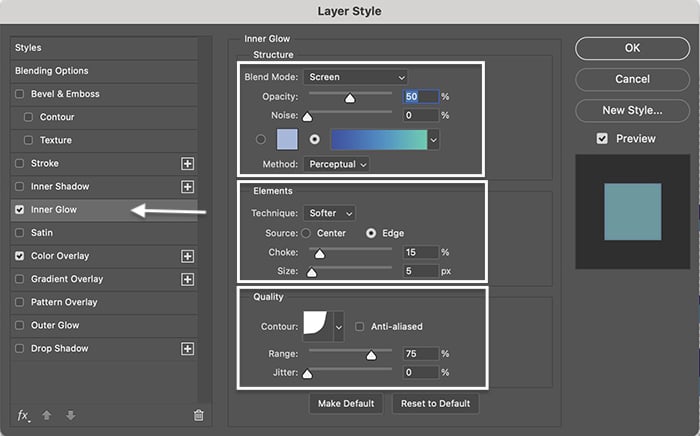Select the Drop Shadow style row
Image resolution: width=700 pixels, height=436 pixels.
104,349
